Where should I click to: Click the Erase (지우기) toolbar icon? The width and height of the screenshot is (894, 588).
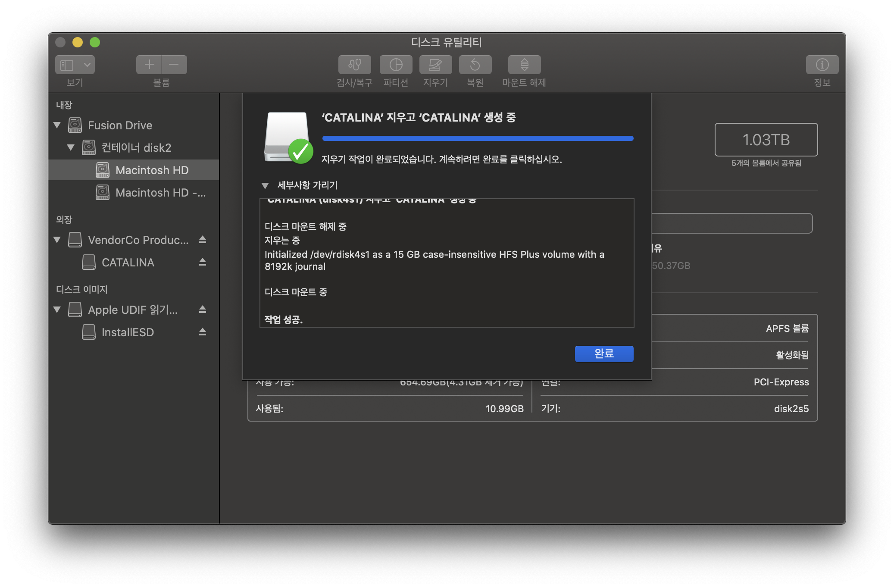[x=435, y=65]
